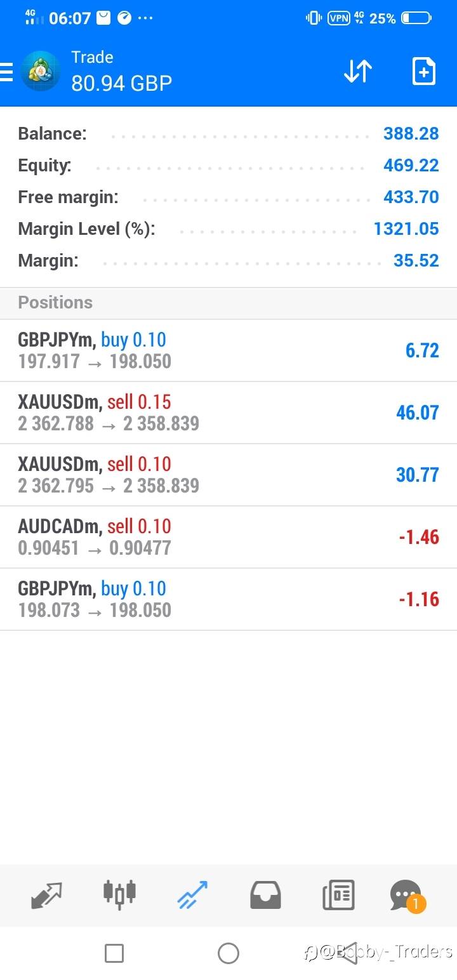Expand the XAUUSDm sell 0.10 position
Image resolution: width=457 pixels, height=980 pixels.
click(x=228, y=475)
